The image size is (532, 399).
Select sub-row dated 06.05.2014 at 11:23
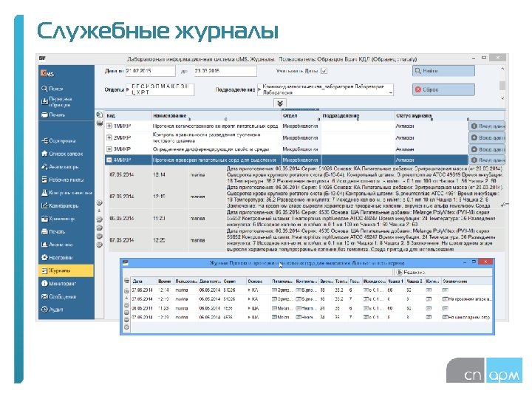coord(305,218)
